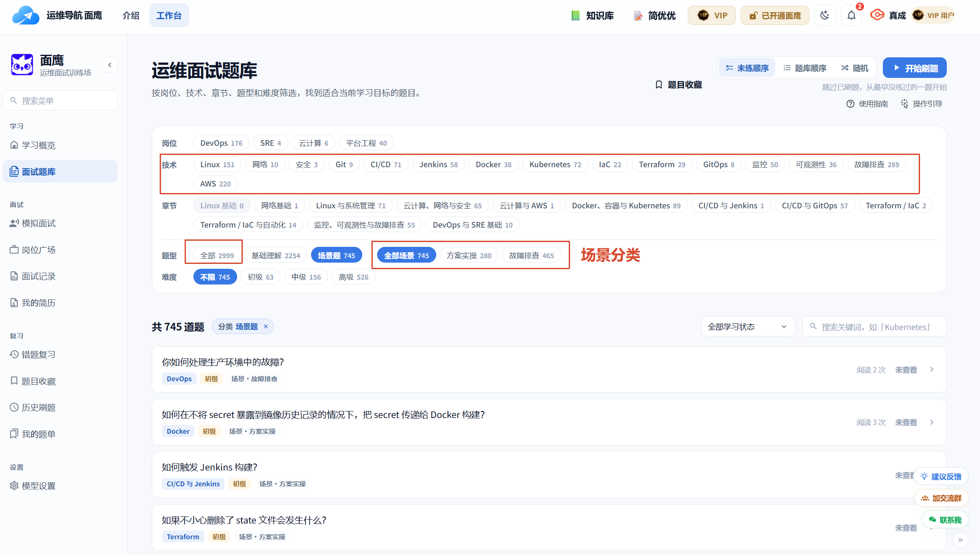Go to 学习概览 in the sidebar
The image size is (980, 555).
click(60, 145)
